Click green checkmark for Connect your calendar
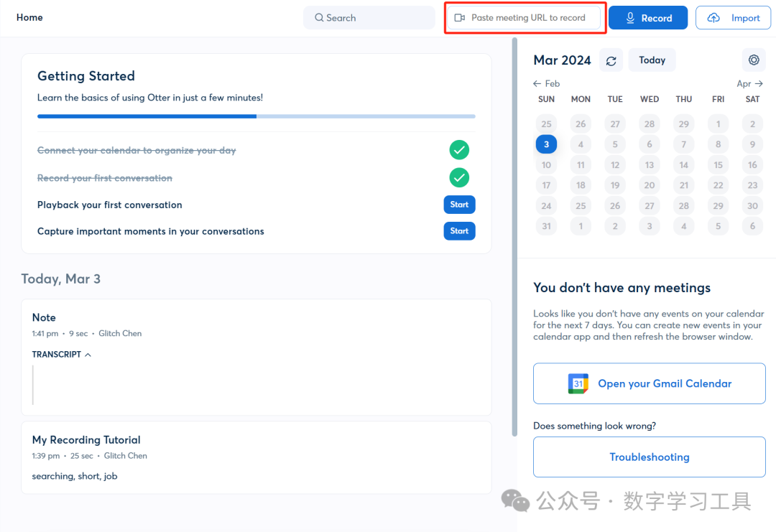 459,150
